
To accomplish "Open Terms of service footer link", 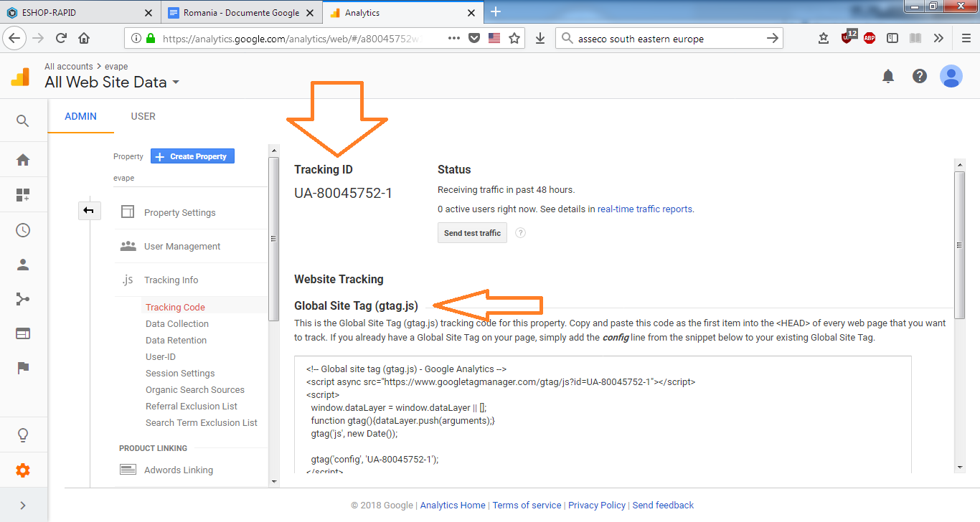I will tap(527, 505).
